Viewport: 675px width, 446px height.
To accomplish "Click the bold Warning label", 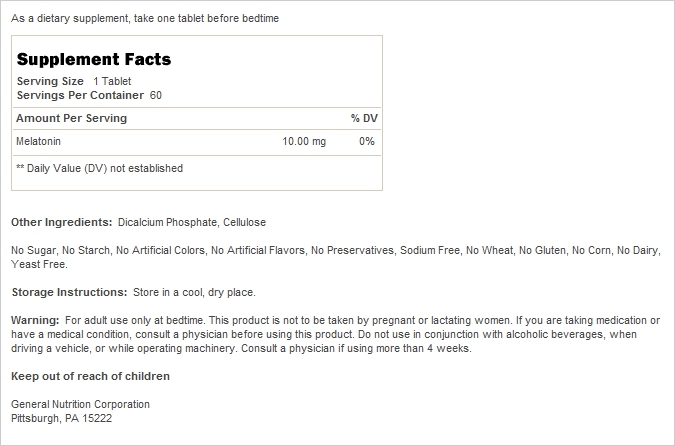I will coord(35,320).
